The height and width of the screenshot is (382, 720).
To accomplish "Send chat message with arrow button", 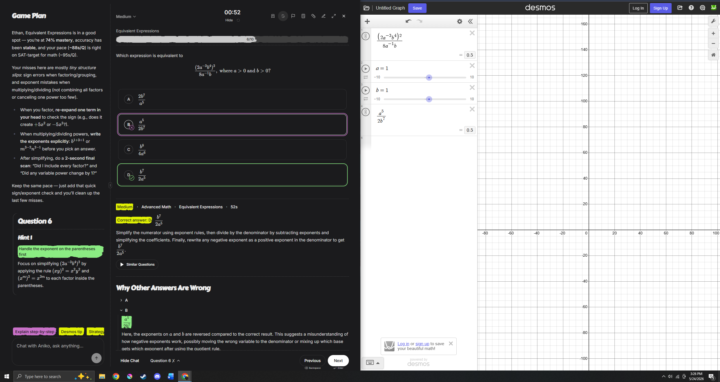I will pyautogui.click(x=96, y=358).
